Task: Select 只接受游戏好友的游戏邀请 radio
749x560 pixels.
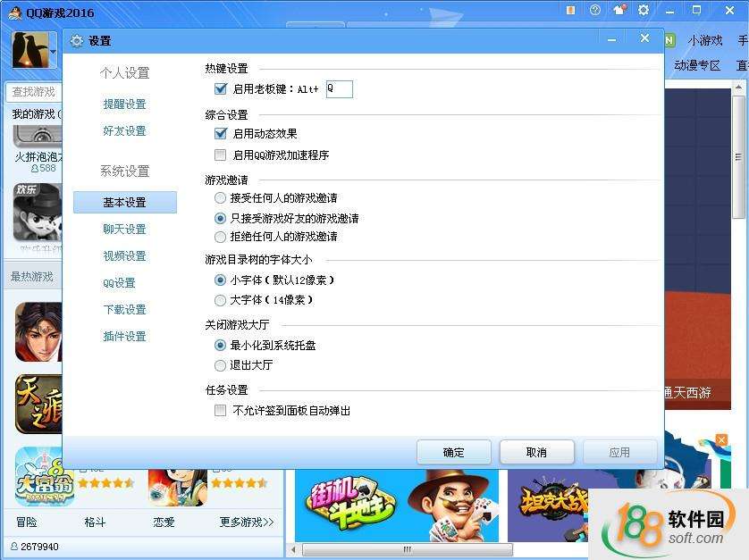Action: (x=220, y=219)
